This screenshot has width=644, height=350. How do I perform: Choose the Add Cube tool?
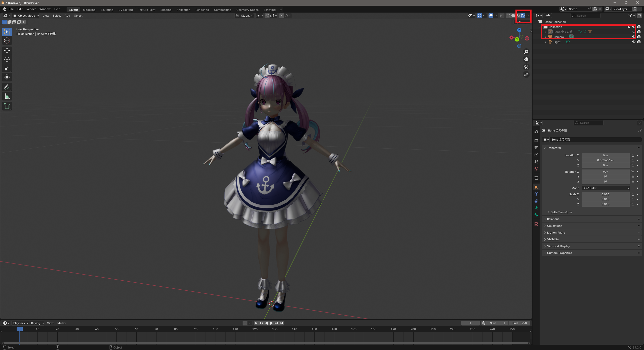pos(7,106)
